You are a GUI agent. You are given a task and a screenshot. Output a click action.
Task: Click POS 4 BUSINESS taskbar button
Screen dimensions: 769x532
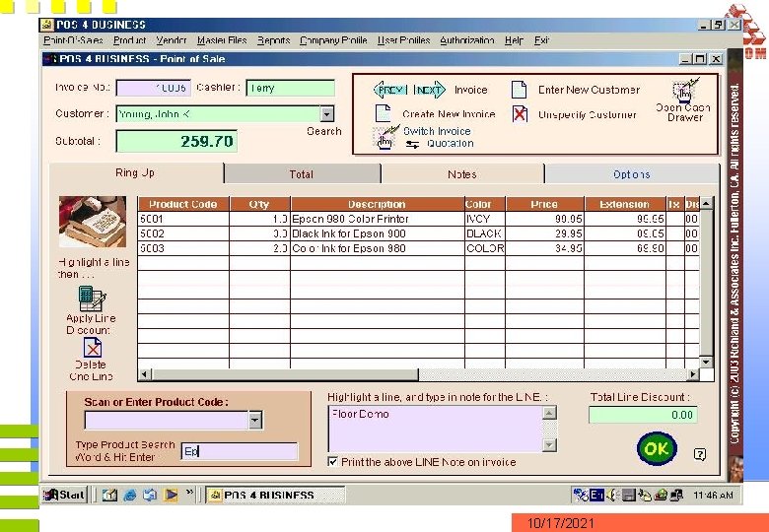click(275, 495)
